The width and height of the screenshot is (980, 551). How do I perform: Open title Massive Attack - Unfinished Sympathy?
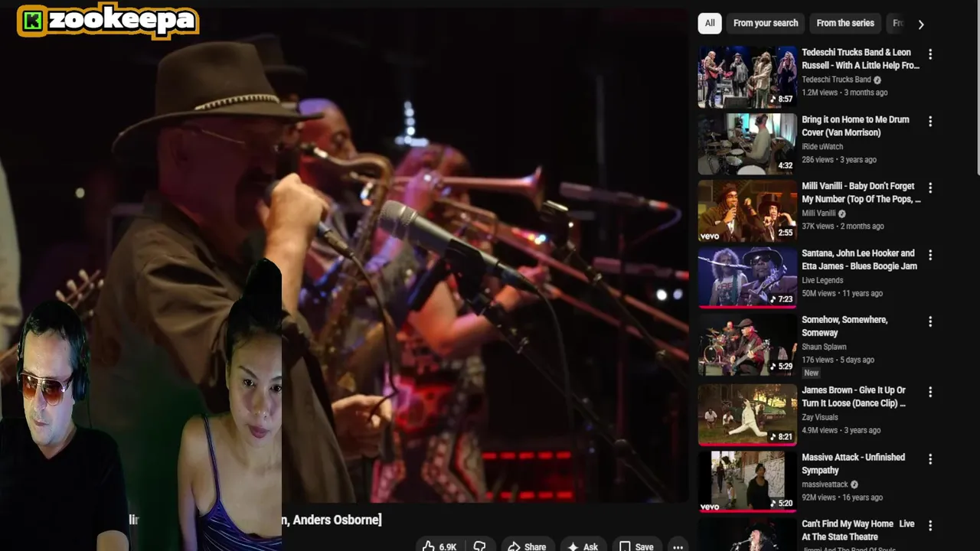click(x=853, y=464)
